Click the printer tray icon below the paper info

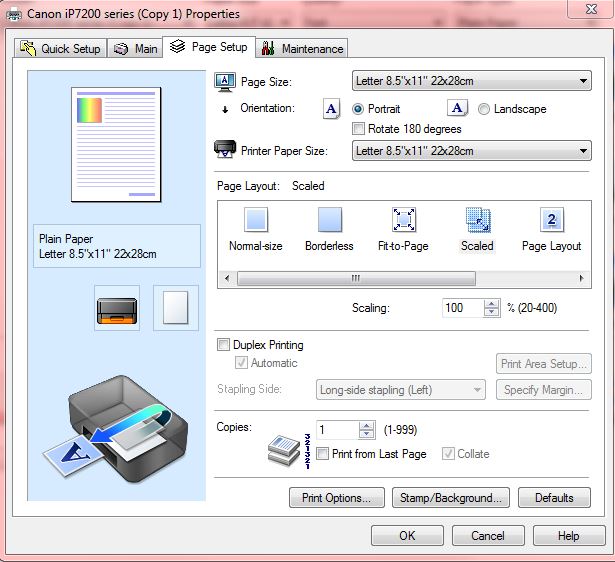pyautogui.click(x=117, y=308)
